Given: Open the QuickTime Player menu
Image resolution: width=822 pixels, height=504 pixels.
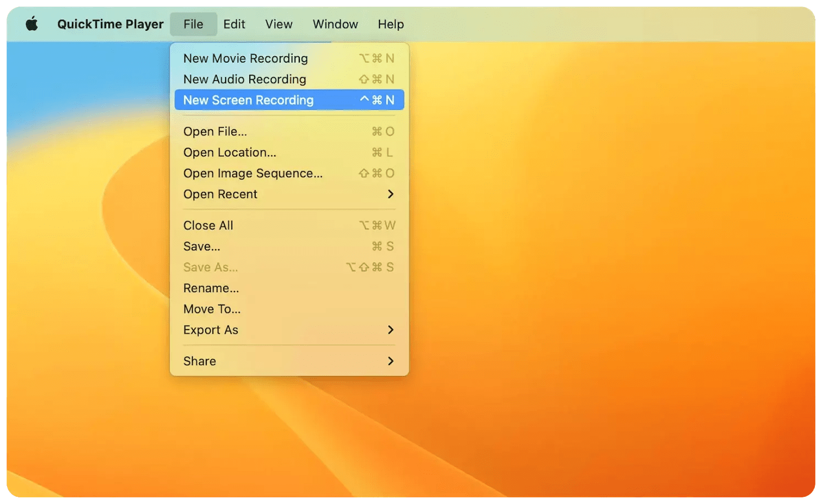Looking at the screenshot, I should click(110, 24).
